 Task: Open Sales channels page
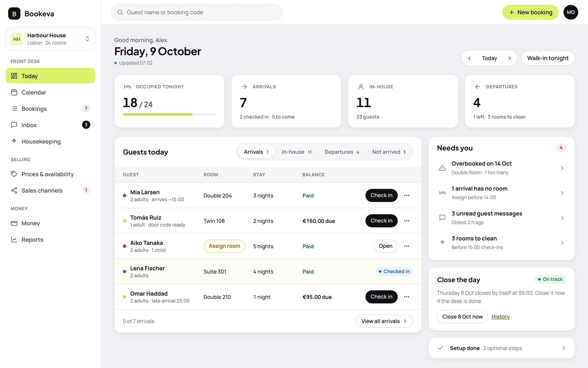coord(50,190)
